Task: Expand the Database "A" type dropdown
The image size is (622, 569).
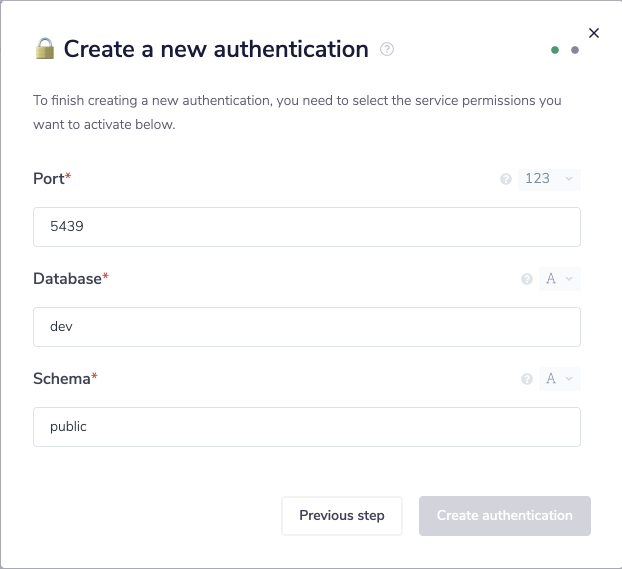Action: pyautogui.click(x=559, y=279)
